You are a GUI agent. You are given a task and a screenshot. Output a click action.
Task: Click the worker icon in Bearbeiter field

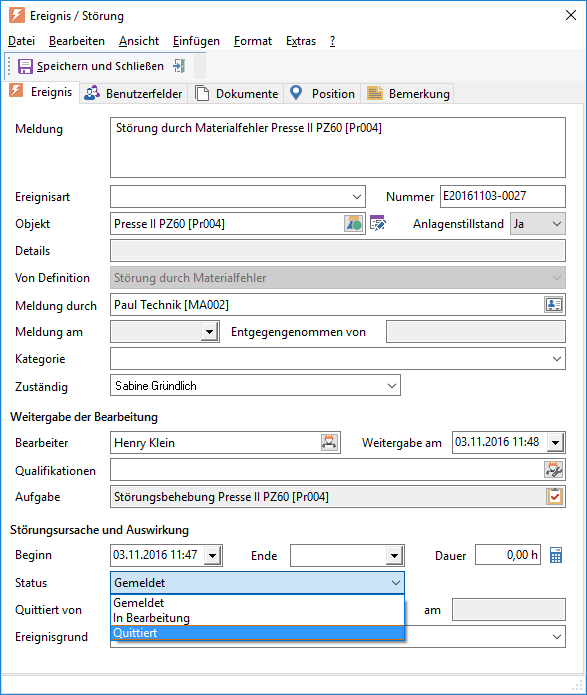click(x=329, y=442)
